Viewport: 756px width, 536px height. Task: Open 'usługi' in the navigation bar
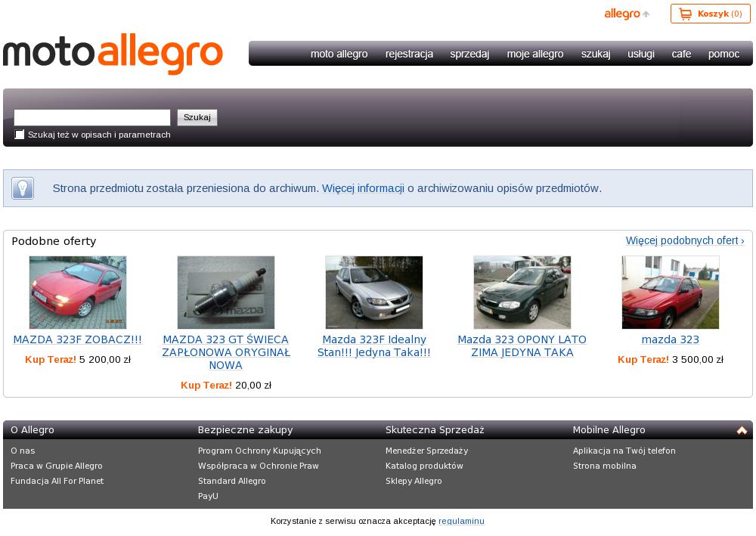coord(641,54)
